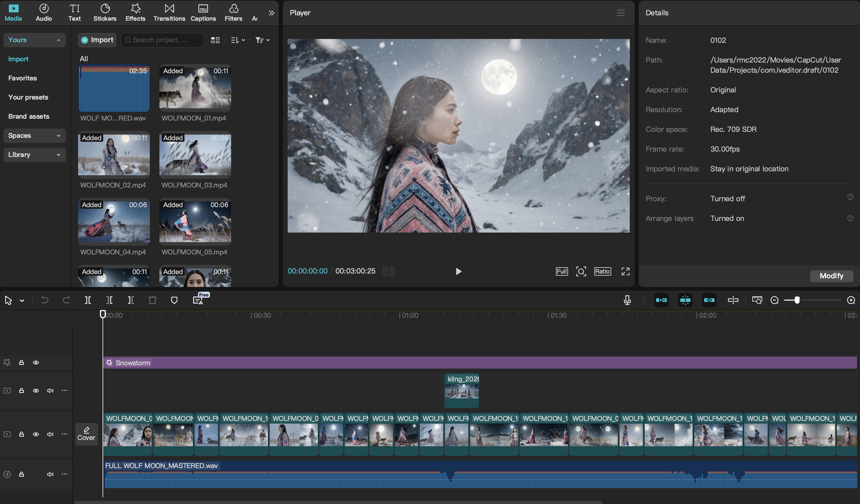Open the Transitions tab

pos(169,13)
